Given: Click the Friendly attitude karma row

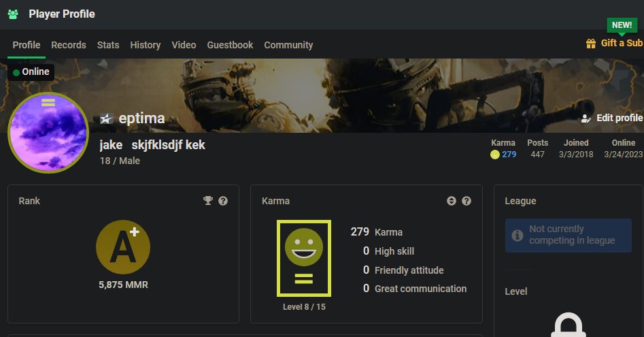Looking at the screenshot, I should pos(403,270).
